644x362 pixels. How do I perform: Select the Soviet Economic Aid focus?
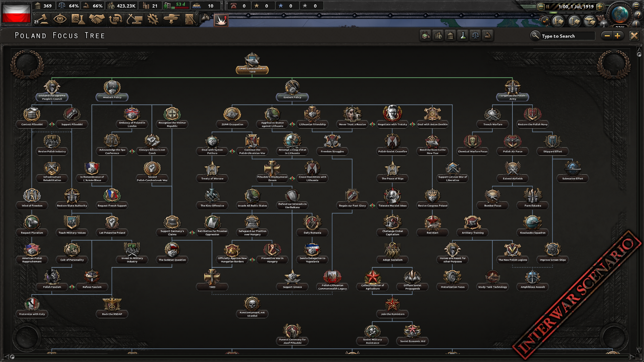(412, 334)
